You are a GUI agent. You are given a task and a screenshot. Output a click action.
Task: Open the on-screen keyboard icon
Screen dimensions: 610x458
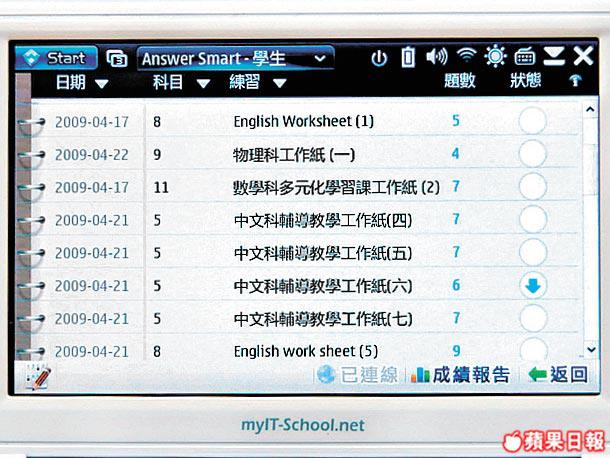point(525,57)
